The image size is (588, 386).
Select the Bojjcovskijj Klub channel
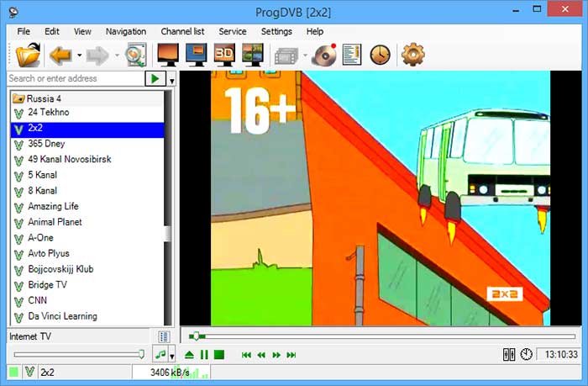pyautogui.click(x=87, y=270)
